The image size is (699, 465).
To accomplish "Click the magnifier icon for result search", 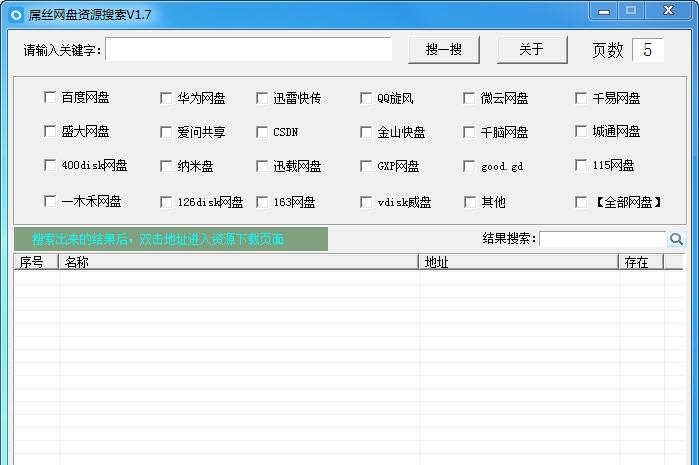I will pyautogui.click(x=676, y=239).
